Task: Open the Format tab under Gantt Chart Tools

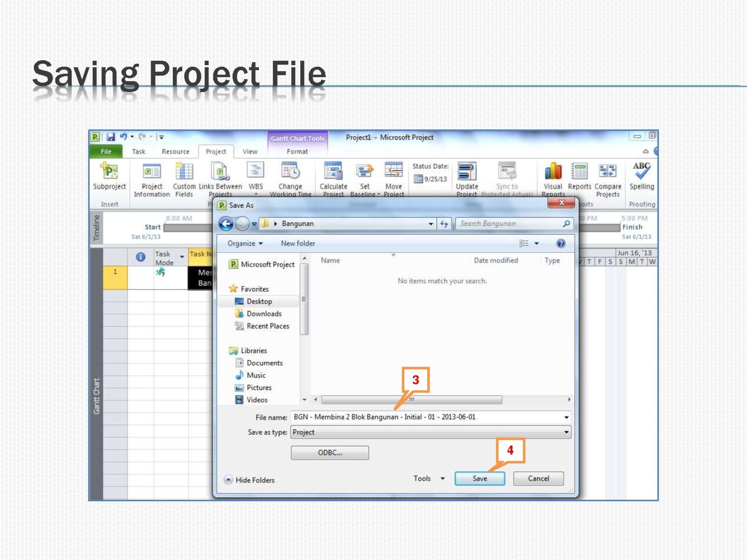Action: tap(297, 151)
